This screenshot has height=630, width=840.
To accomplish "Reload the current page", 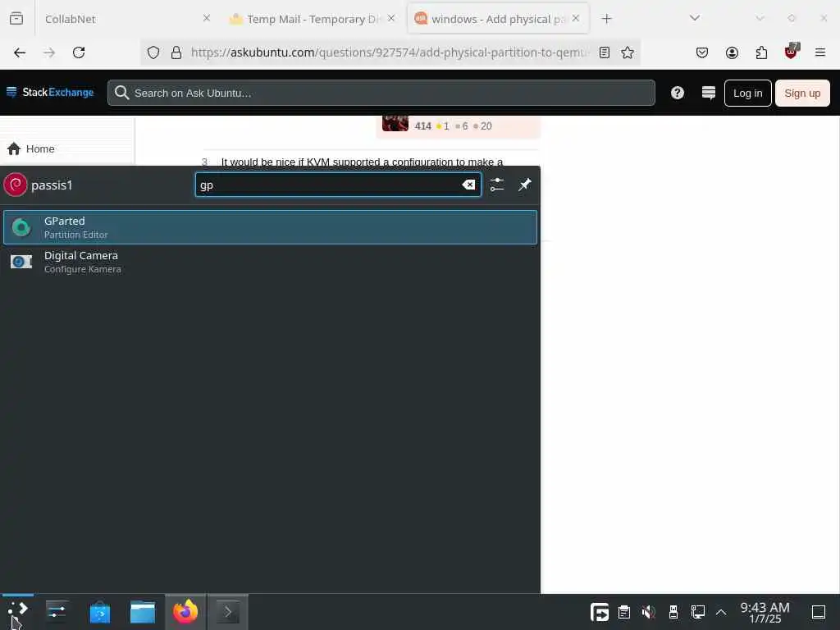I will click(x=79, y=52).
